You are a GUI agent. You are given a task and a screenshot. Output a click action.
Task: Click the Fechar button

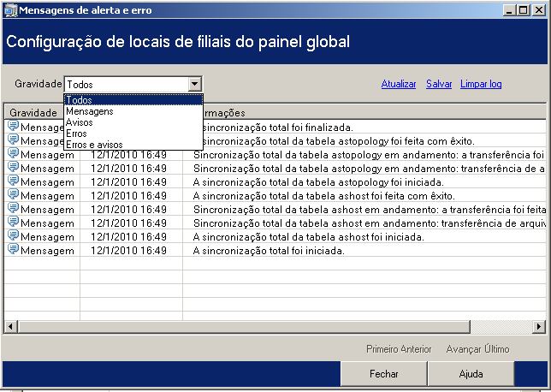tap(384, 373)
